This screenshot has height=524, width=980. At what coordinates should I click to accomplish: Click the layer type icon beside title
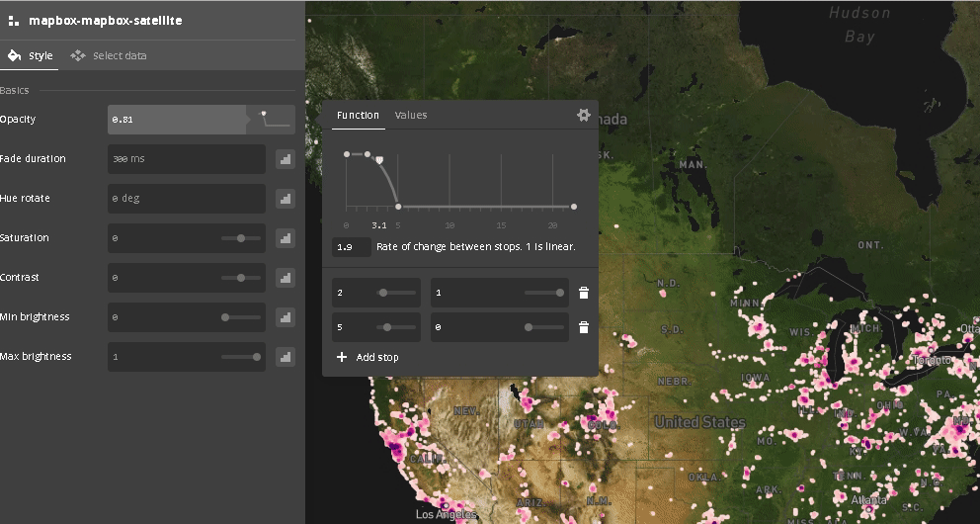pyautogui.click(x=13, y=21)
